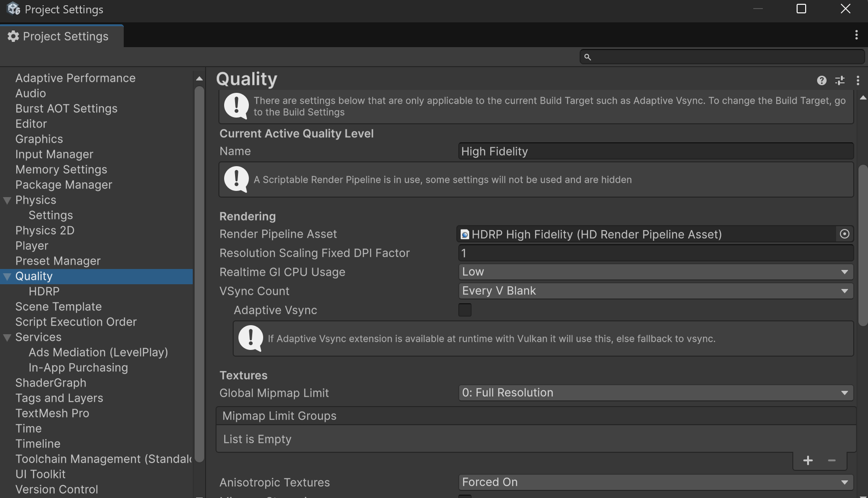The height and width of the screenshot is (498, 868).
Task: Add a new Mipmap Limit Group
Action: (808, 460)
